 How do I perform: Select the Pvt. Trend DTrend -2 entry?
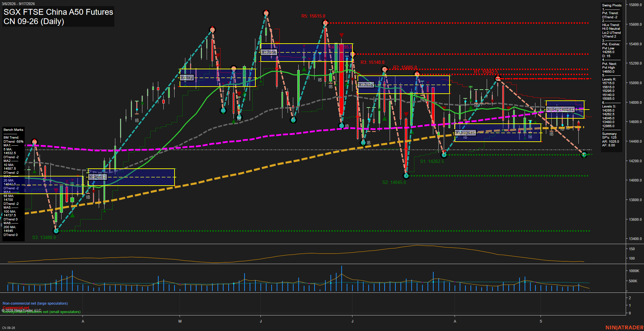point(610,15)
